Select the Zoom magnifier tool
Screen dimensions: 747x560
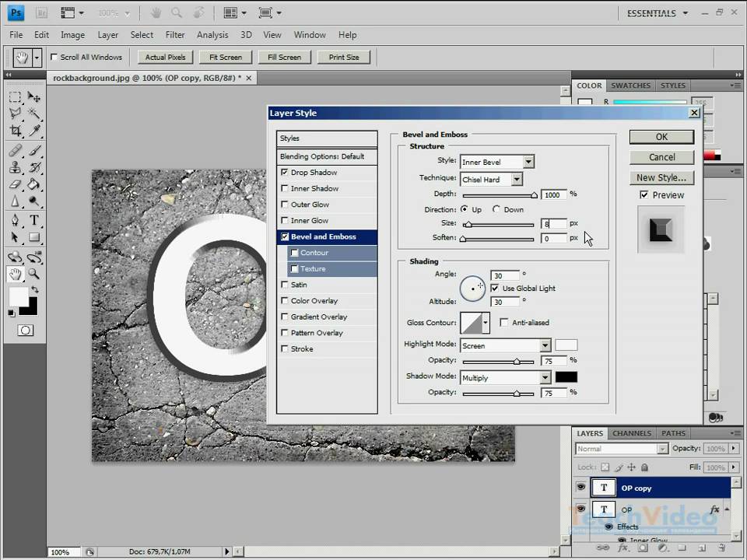[34, 274]
